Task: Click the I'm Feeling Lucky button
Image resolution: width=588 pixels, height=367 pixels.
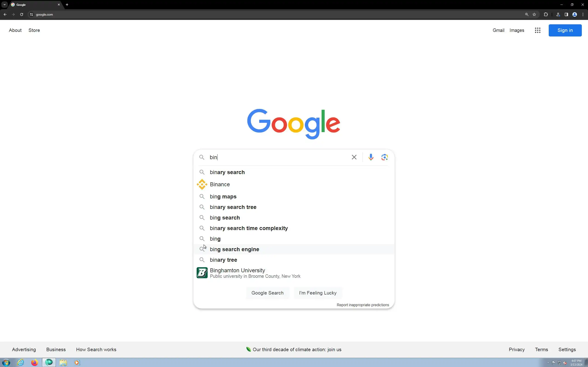Action: [x=318, y=293]
